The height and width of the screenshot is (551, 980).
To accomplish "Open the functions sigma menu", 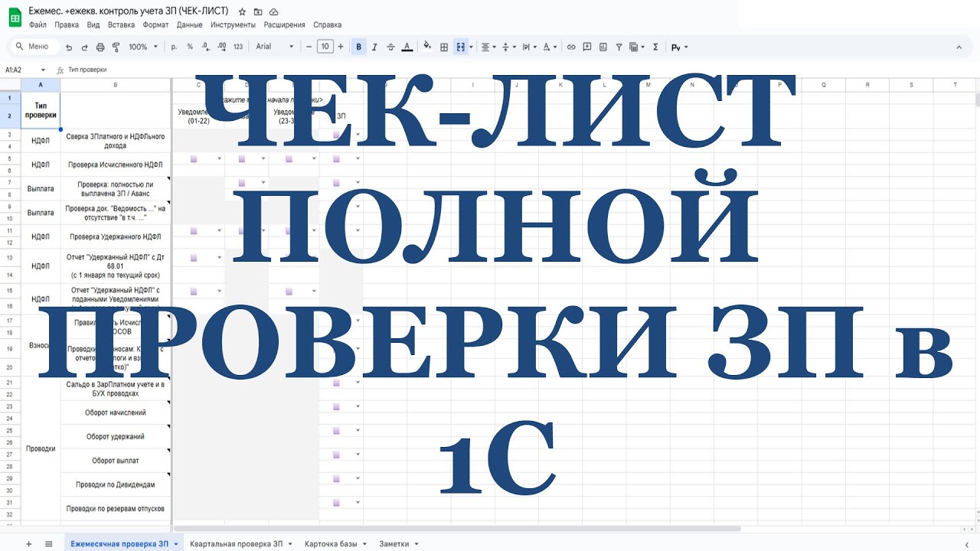I will click(655, 47).
